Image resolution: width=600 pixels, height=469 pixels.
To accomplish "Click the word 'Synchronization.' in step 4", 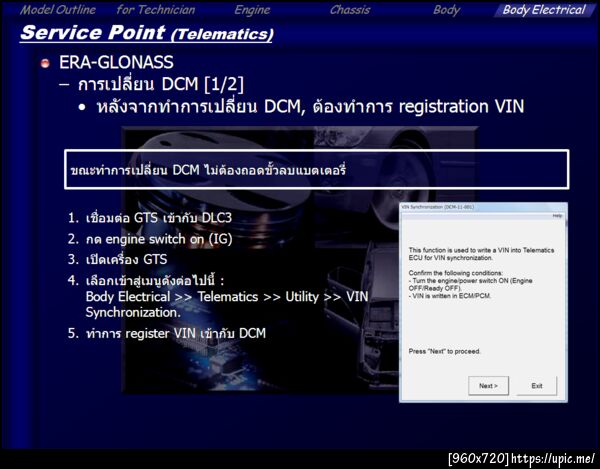I will [133, 313].
